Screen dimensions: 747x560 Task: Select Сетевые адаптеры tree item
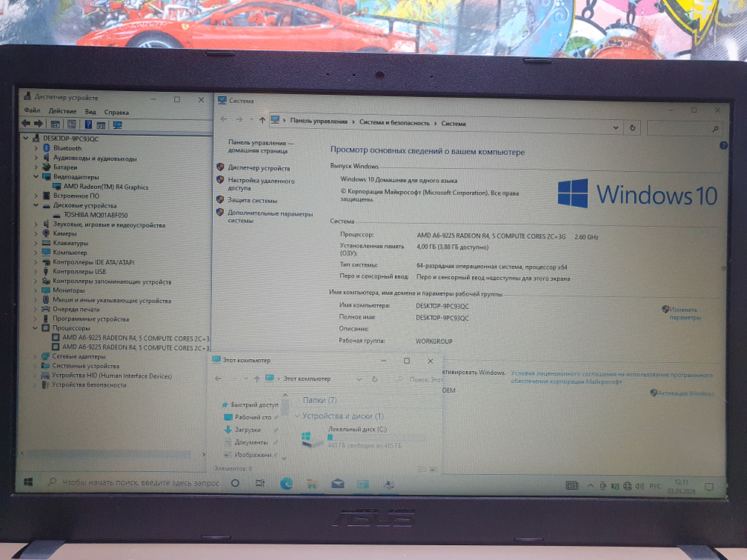coord(78,356)
